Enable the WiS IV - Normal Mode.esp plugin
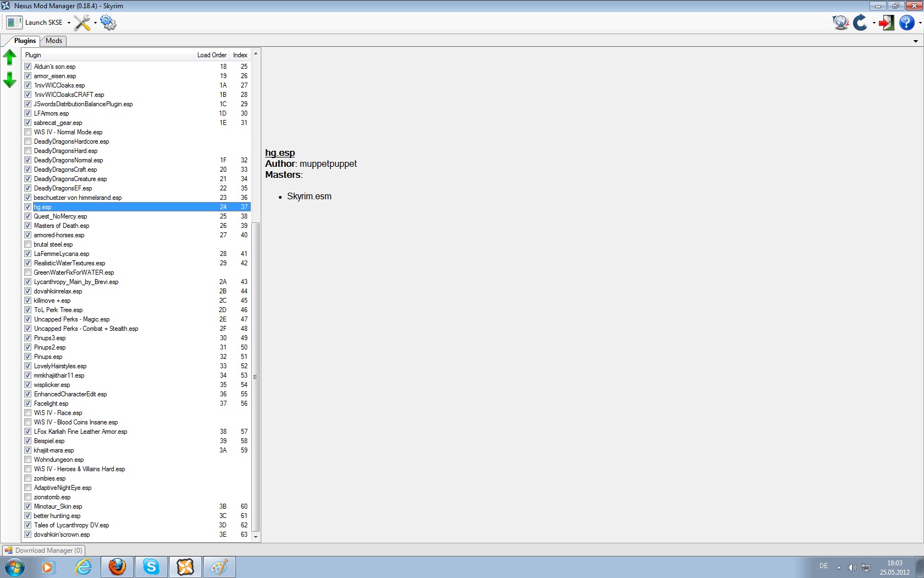The width and height of the screenshot is (924, 578). (28, 132)
